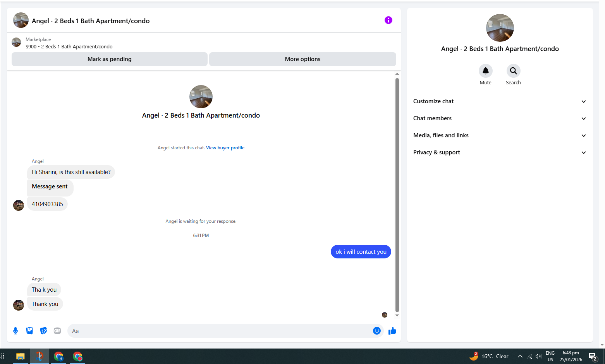Open weather widget showing 16°C Clear
605x364 pixels.
[x=489, y=356]
